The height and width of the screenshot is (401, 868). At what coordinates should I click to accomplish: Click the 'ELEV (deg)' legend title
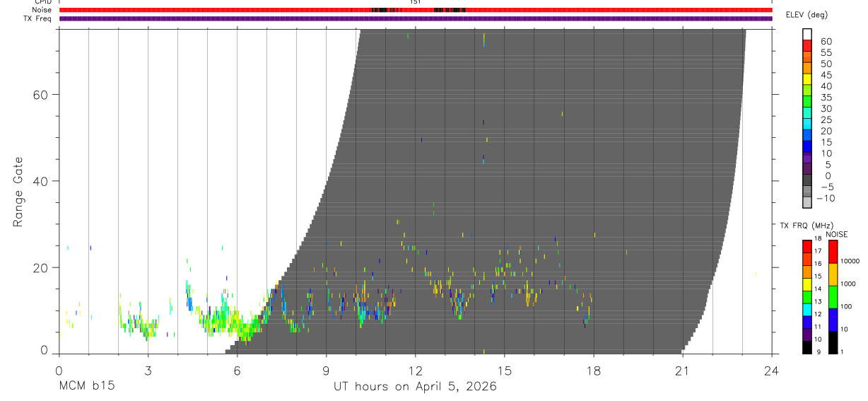coord(807,15)
